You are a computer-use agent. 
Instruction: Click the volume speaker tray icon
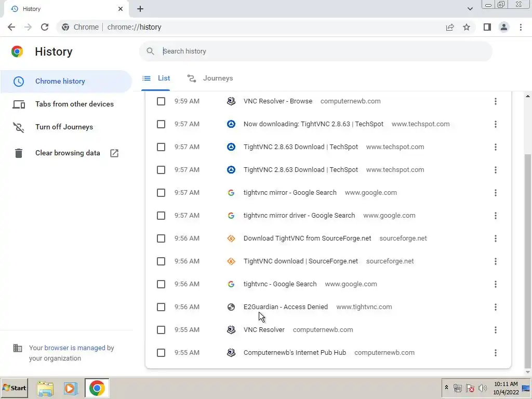482,388
